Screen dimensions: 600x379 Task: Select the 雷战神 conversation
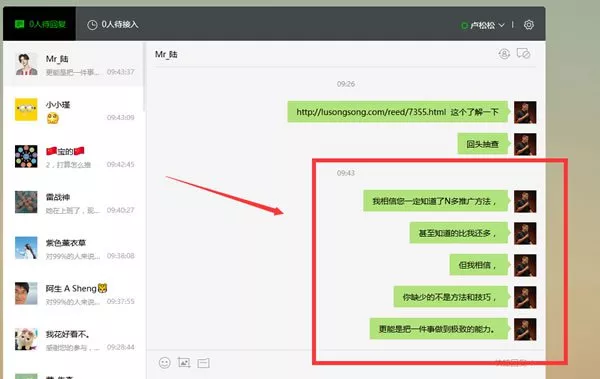pos(73,203)
